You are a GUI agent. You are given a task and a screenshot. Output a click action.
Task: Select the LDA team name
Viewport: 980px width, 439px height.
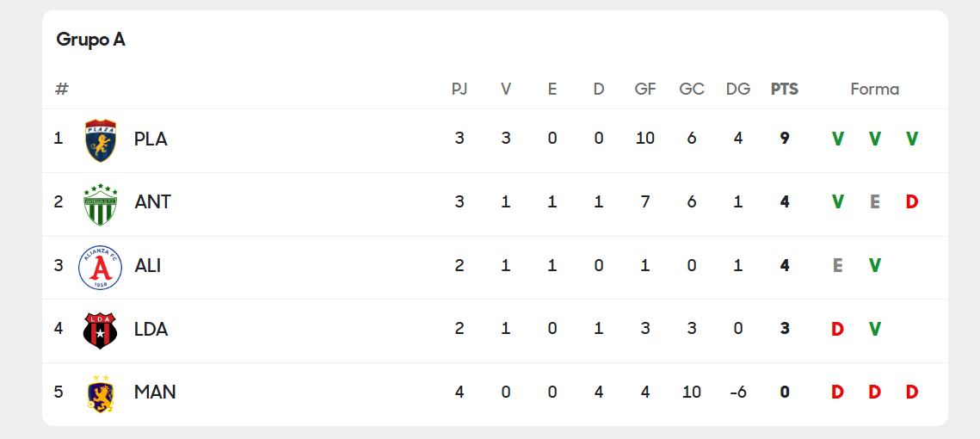(151, 329)
